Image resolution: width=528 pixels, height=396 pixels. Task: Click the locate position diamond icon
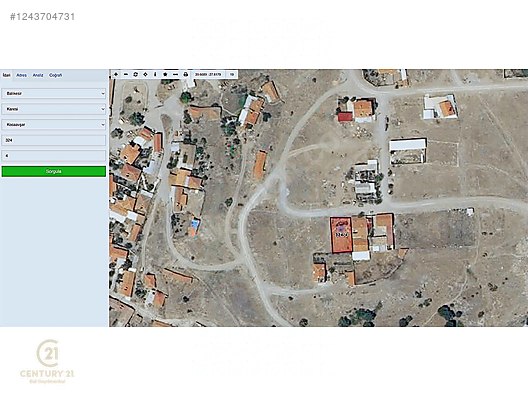[145, 74]
